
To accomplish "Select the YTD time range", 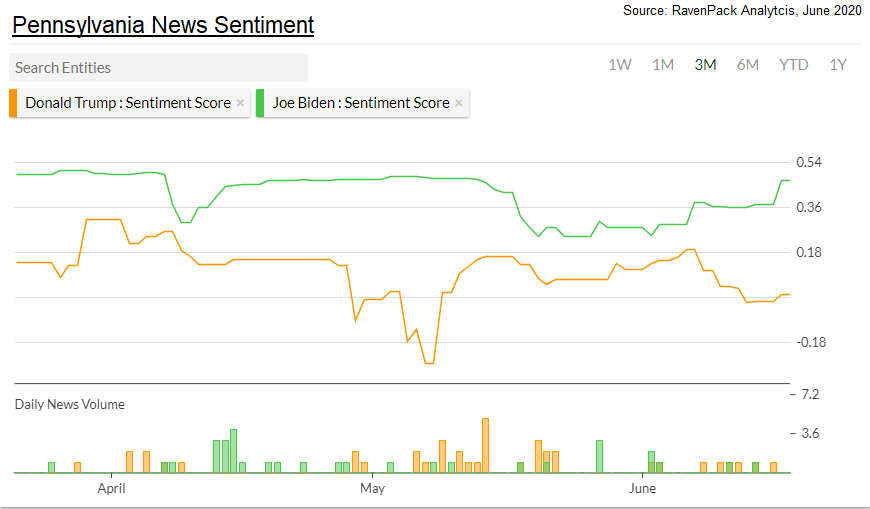I will [794, 65].
